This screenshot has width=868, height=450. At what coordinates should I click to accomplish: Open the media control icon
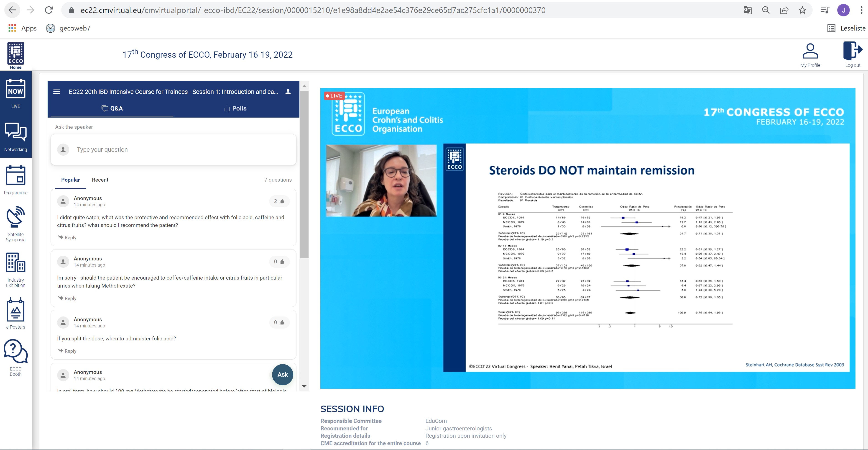(x=825, y=10)
